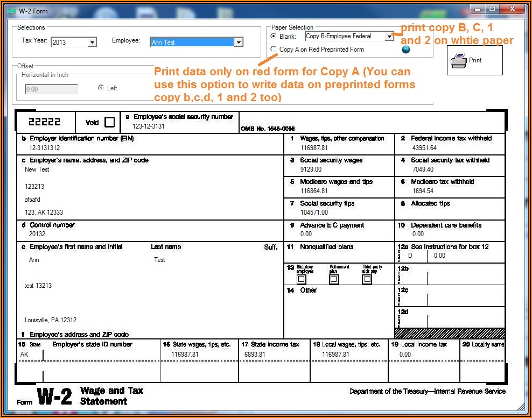Click the blue help question mark icon
The image size is (532, 418).
406,49
